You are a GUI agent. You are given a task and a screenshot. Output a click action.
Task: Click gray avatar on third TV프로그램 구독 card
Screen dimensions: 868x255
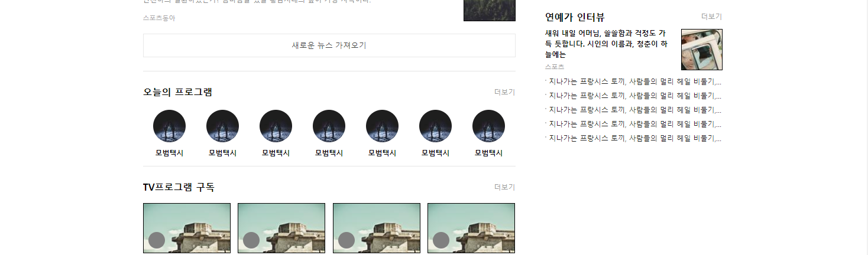pyautogui.click(x=346, y=240)
